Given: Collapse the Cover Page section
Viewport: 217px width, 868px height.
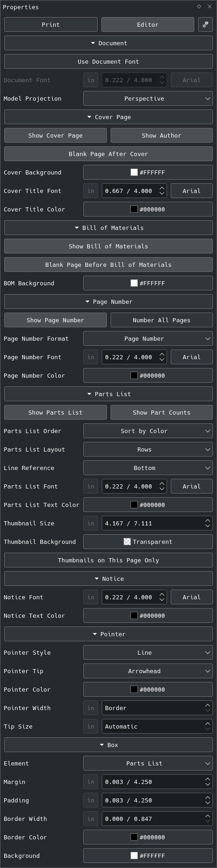Looking at the screenshot, I should 108,117.
